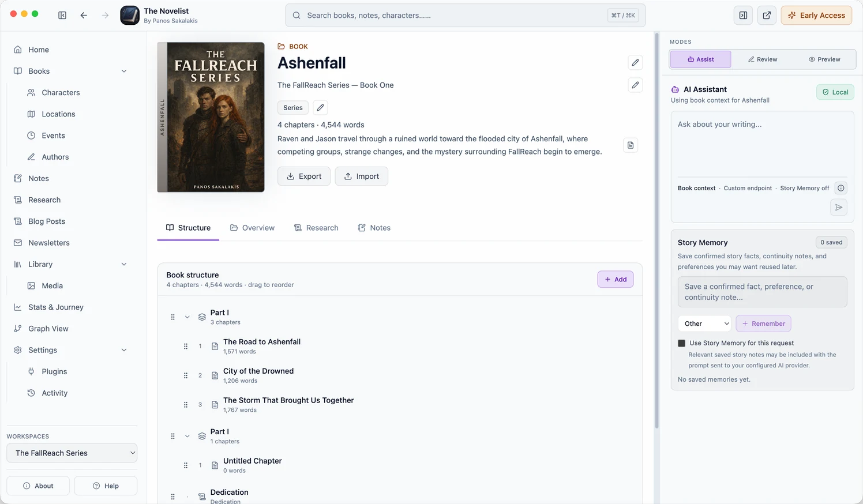
Task: Click the Ashenfall book cover thumbnail
Action: pyautogui.click(x=211, y=117)
